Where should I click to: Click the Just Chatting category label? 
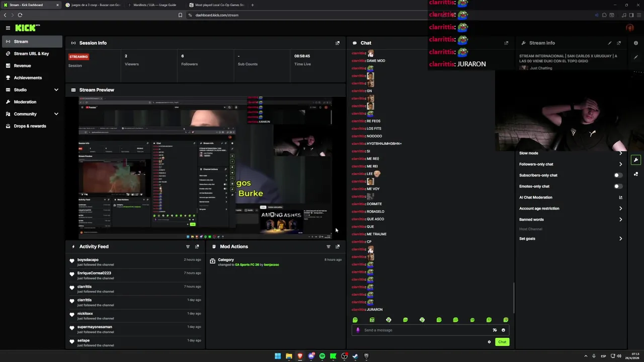click(x=541, y=68)
